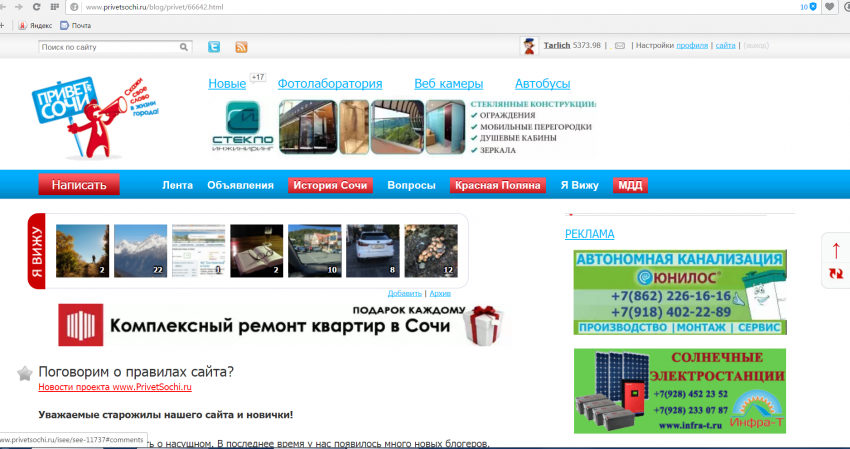850x449 pixels.
Task: Open the Лента menu item
Action: click(x=177, y=185)
